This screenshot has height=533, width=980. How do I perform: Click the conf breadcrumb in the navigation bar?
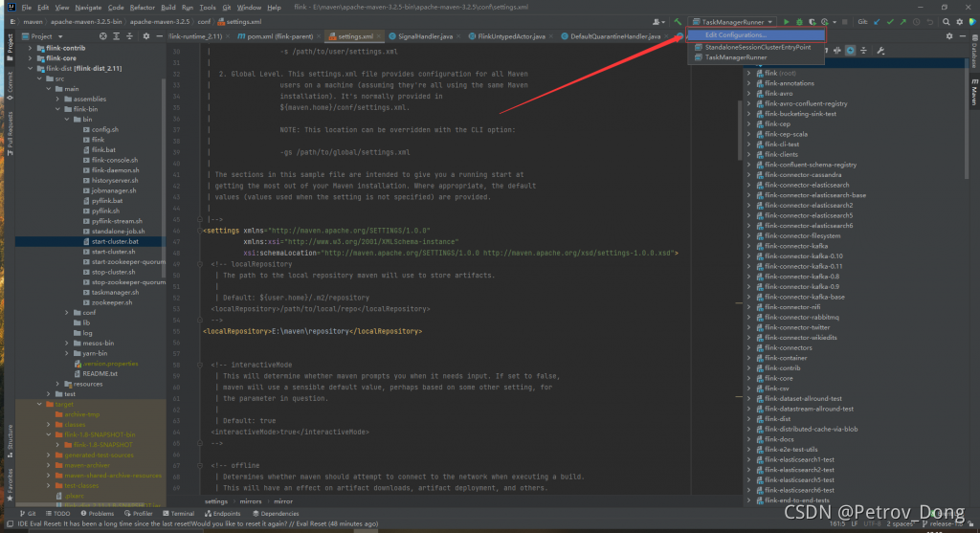click(x=205, y=22)
